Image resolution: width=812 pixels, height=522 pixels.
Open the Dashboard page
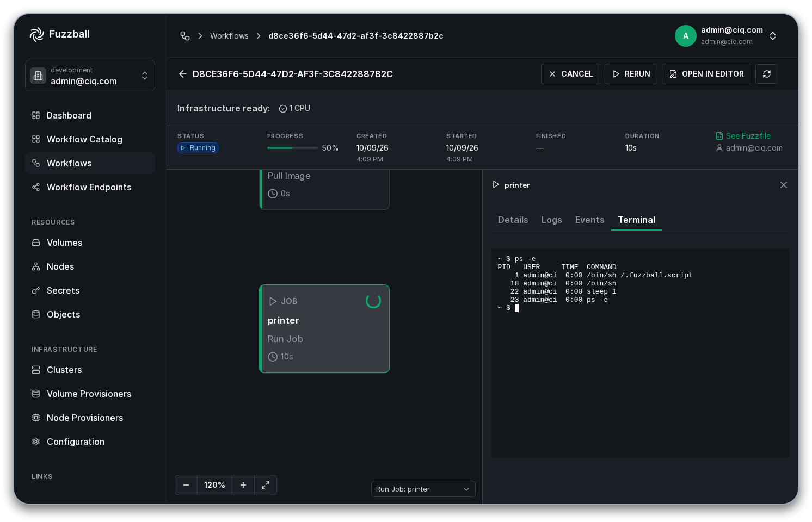(90, 115)
